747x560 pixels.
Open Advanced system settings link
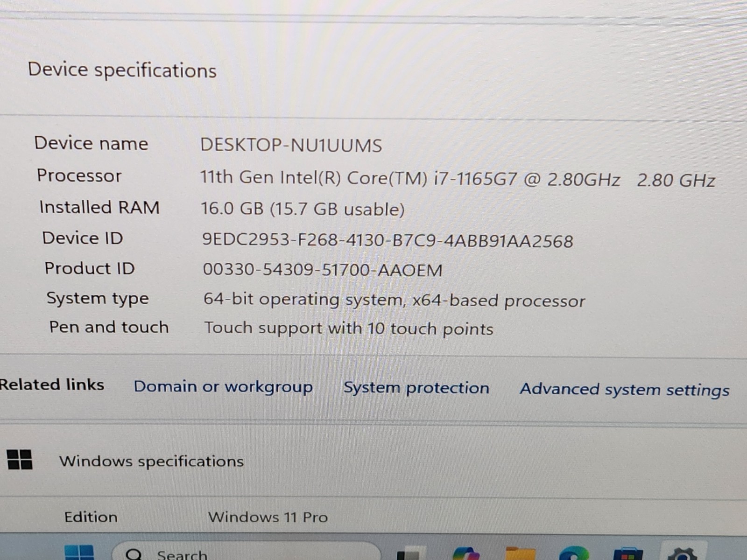tap(625, 390)
